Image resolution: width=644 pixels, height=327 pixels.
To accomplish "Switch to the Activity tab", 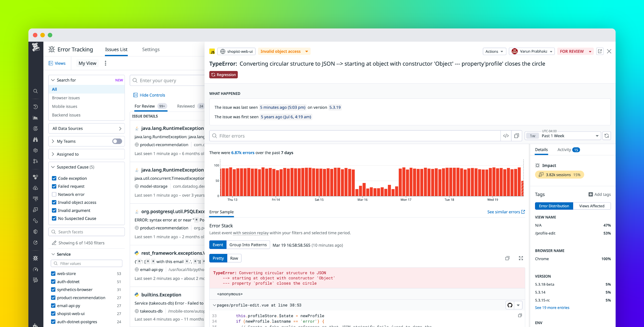I will point(564,149).
